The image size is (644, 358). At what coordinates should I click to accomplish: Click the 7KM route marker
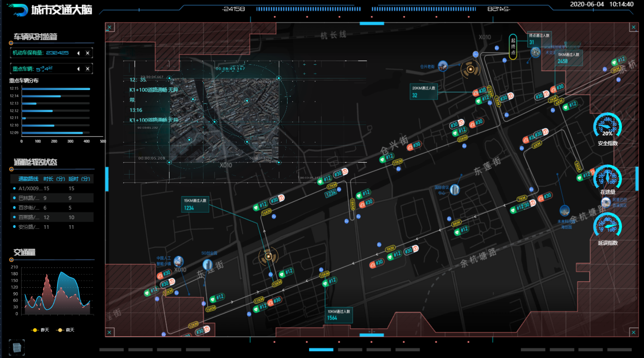pyautogui.click(x=522, y=199)
